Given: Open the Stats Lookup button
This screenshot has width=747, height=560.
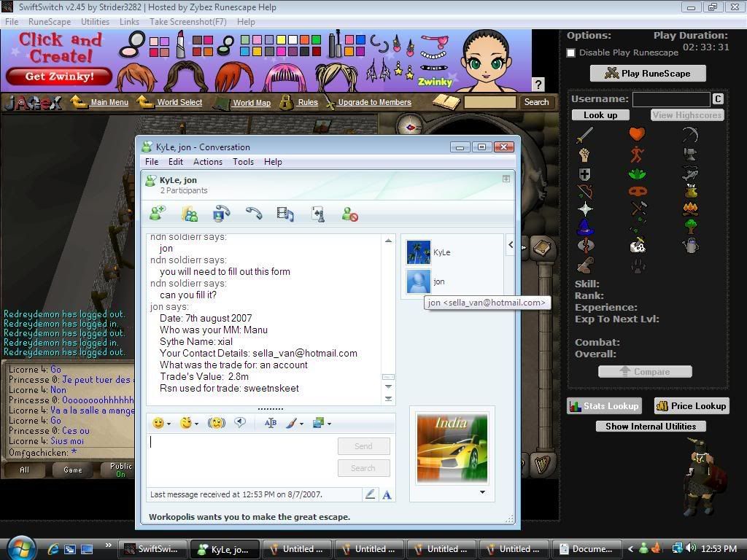Looking at the screenshot, I should coord(604,405).
